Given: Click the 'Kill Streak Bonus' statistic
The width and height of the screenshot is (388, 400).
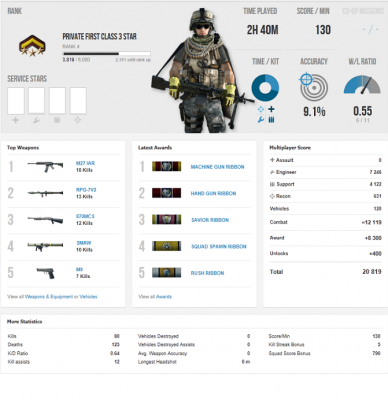Looking at the screenshot, I should pyautogui.click(x=325, y=344).
